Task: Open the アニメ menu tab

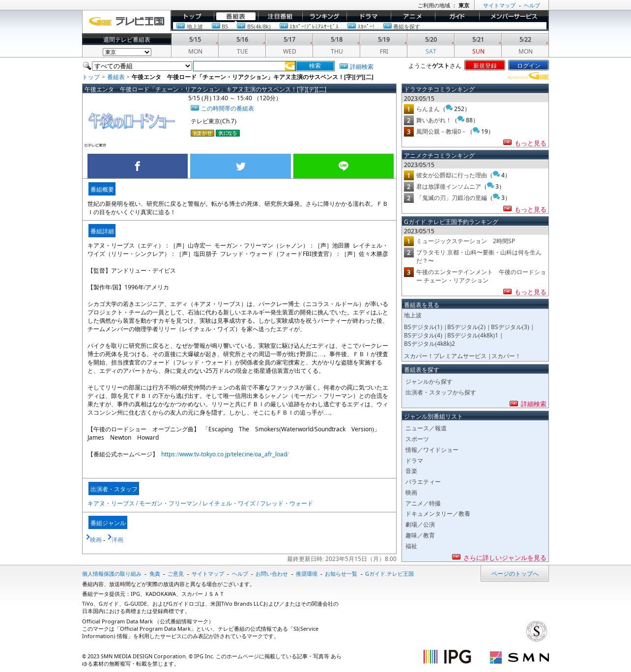Action: click(x=413, y=16)
